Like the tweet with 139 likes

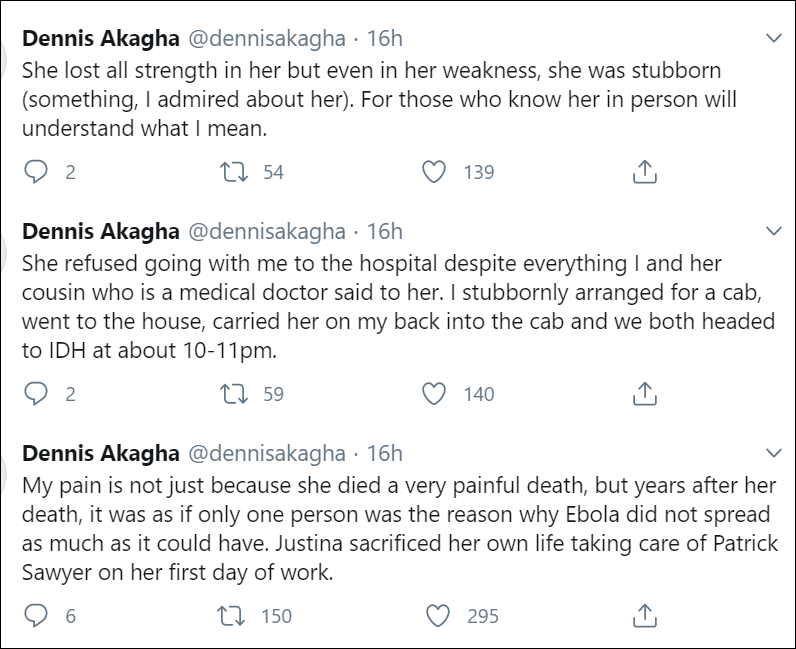tap(433, 172)
